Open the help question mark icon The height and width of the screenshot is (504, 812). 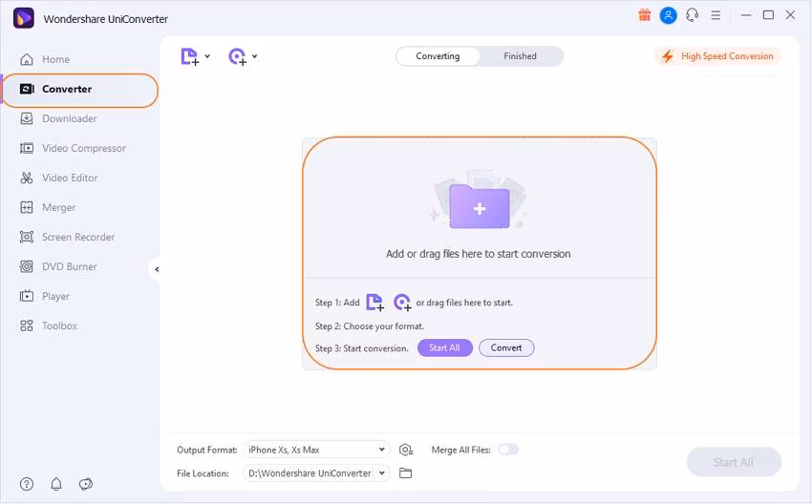(27, 484)
